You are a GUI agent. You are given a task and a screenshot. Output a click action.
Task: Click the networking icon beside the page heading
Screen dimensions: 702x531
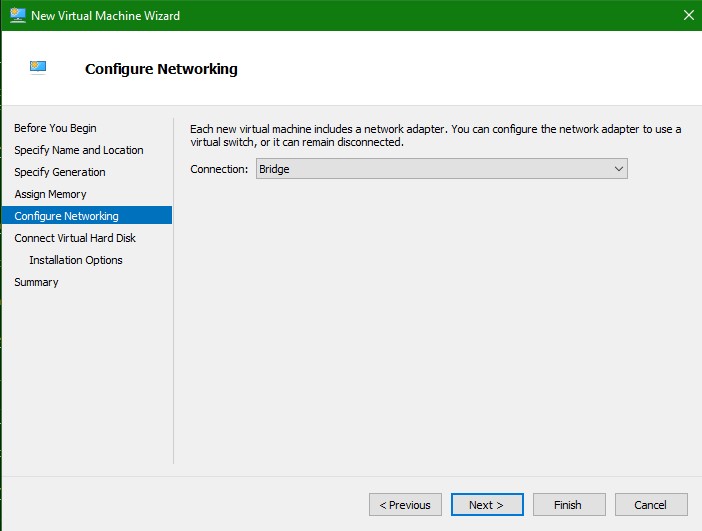coord(38,68)
